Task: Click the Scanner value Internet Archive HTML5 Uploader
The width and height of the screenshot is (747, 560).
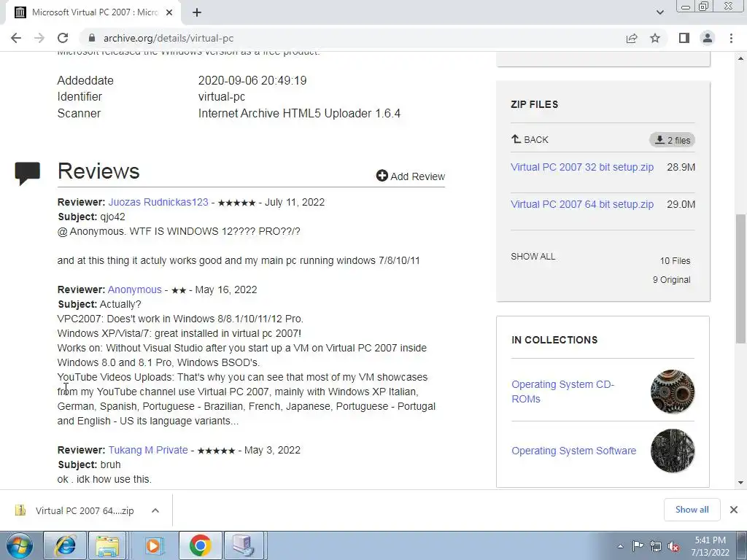Action: [x=299, y=113]
